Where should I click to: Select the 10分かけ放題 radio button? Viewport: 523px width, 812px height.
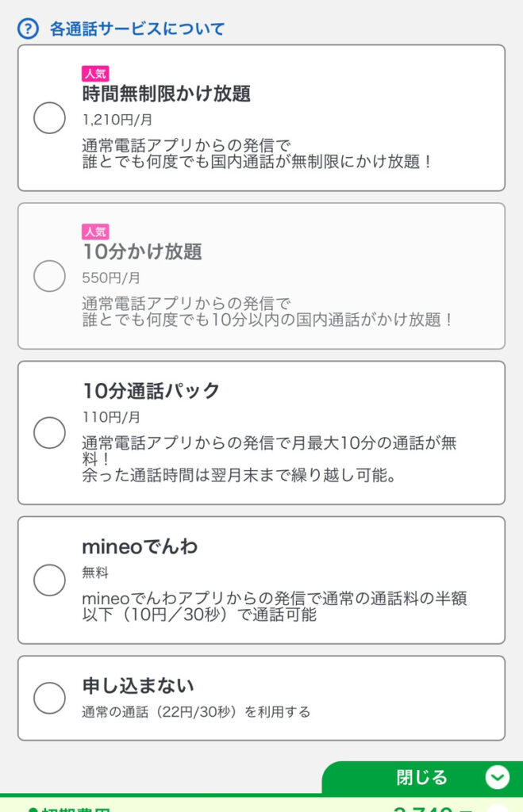point(49,276)
